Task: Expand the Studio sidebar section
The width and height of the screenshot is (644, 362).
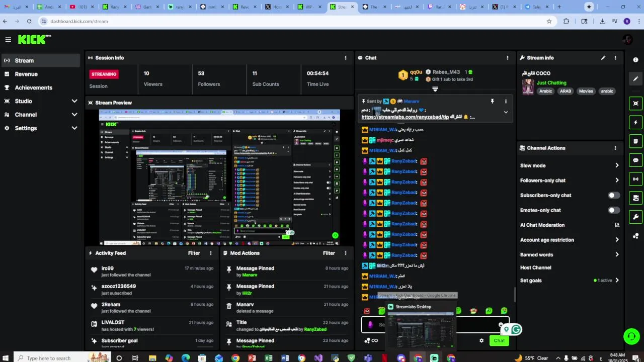Action: [40, 101]
